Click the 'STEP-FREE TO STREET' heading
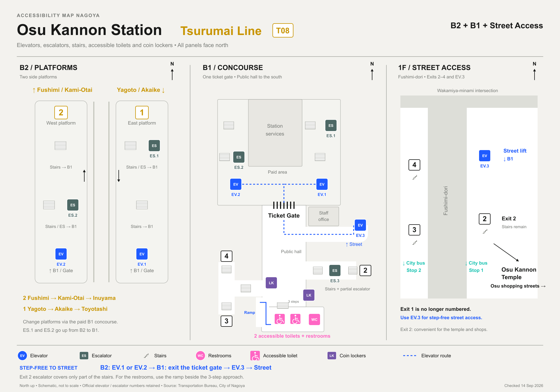This screenshot has width=560, height=392. click(x=48, y=368)
